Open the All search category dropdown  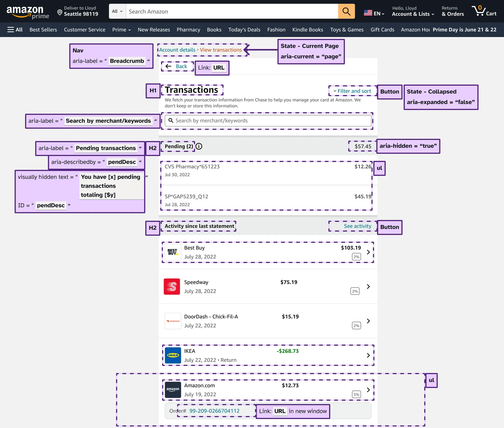tap(117, 11)
